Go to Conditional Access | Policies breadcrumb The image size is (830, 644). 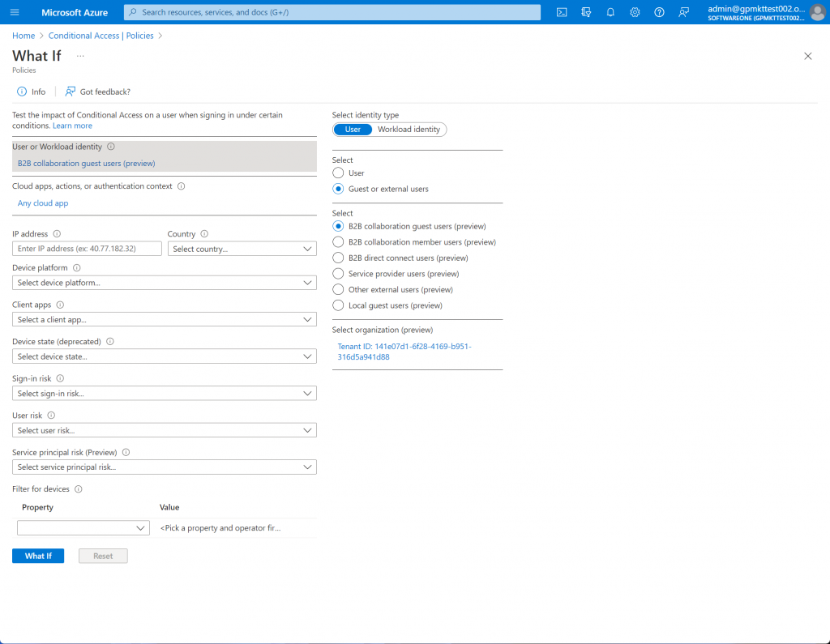click(101, 36)
